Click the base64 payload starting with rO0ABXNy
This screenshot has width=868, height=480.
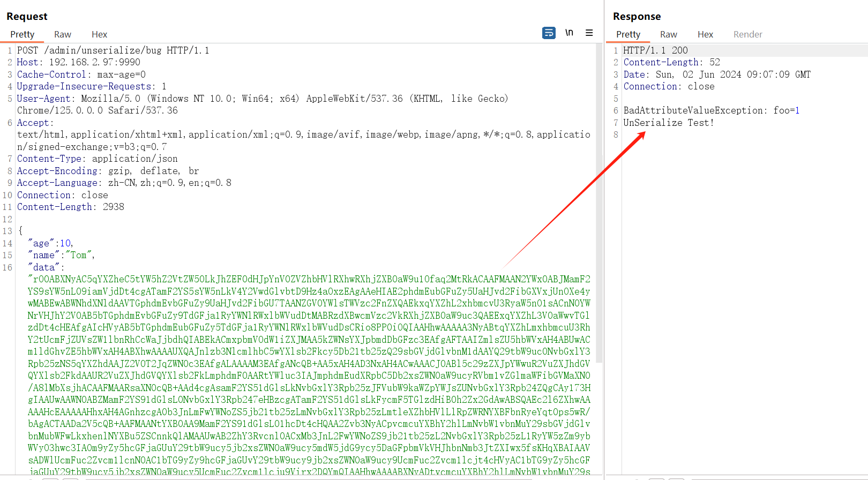(x=309, y=376)
